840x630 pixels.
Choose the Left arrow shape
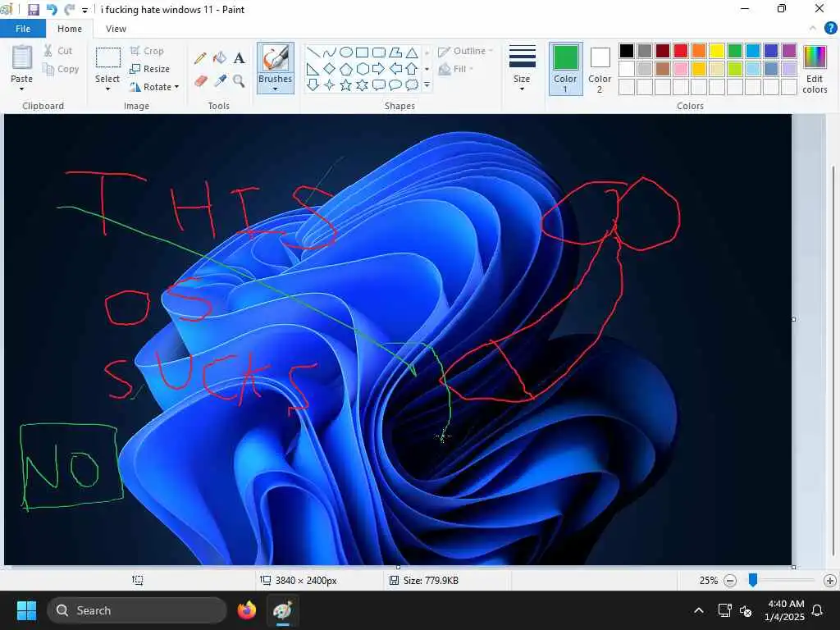[395, 69]
